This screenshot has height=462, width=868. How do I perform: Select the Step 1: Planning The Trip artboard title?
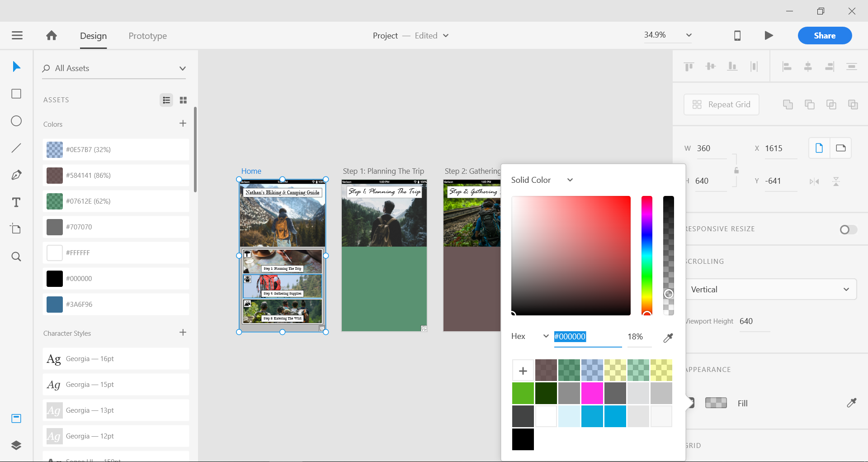tap(383, 171)
